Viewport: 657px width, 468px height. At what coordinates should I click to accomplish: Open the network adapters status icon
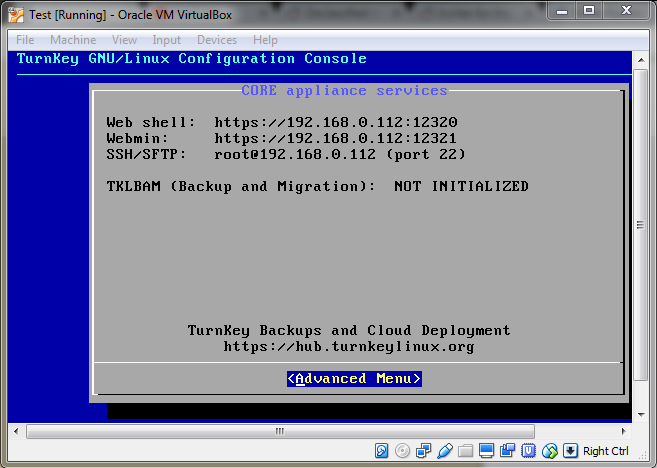click(424, 451)
